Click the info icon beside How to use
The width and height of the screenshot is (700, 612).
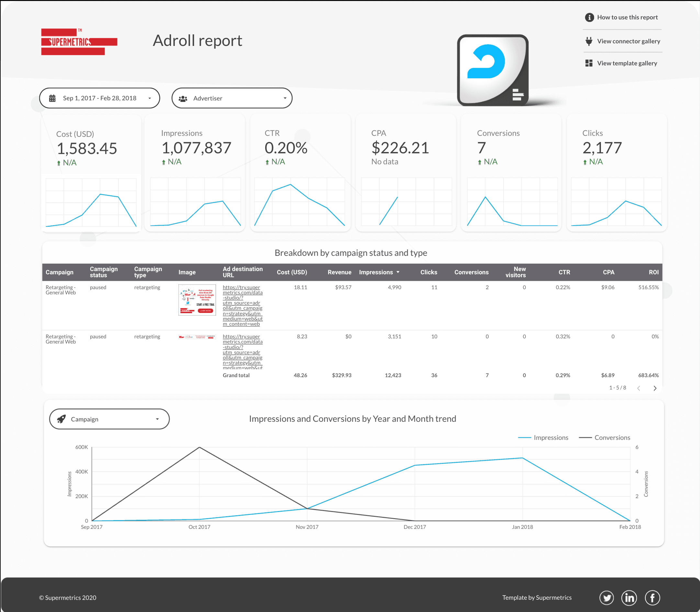coord(589,17)
